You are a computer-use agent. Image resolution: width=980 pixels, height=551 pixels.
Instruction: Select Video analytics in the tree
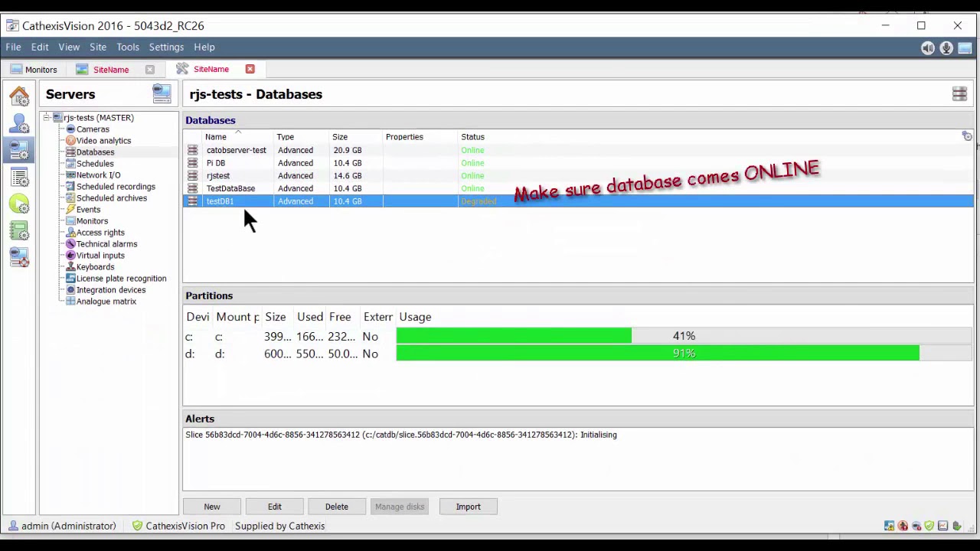[103, 141]
